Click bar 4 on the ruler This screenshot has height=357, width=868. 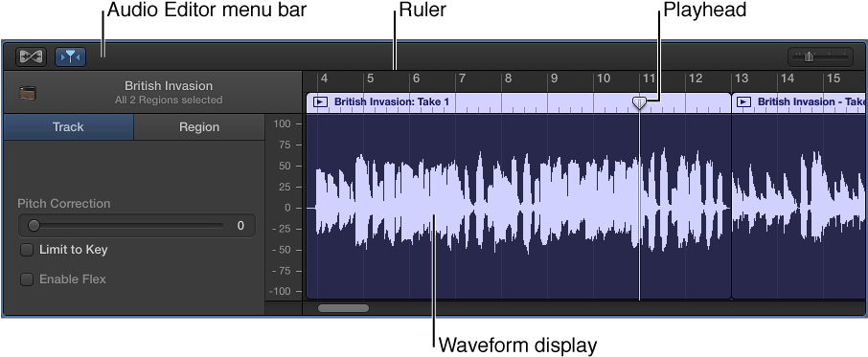click(324, 78)
